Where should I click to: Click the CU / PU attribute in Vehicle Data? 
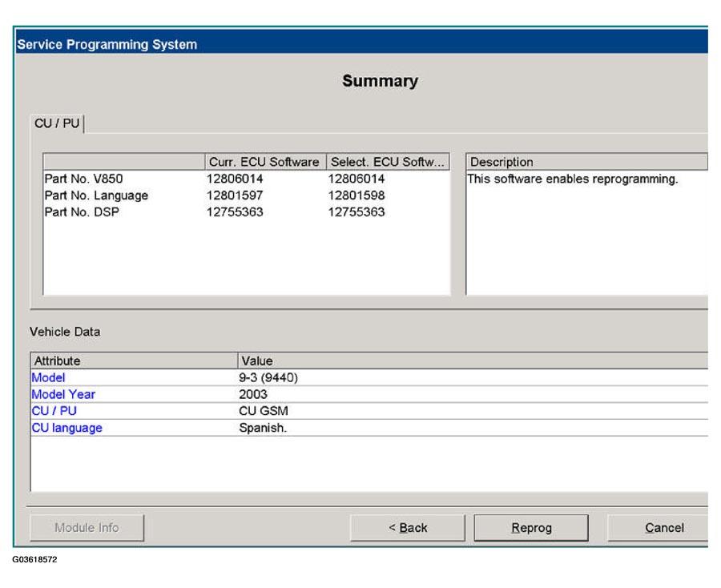point(54,410)
